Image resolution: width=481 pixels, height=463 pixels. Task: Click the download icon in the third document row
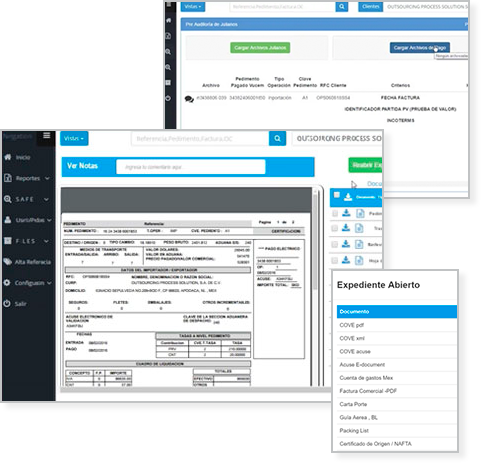coord(346,244)
